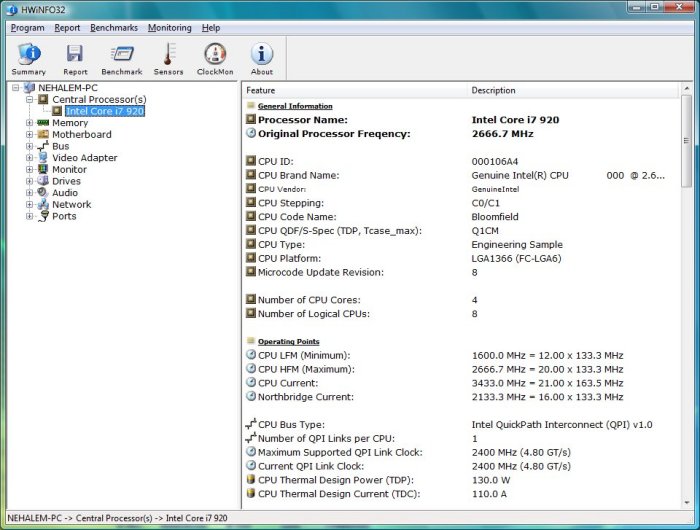This screenshot has height=530, width=700.
Task: Open the Benchmarks menu
Action: coord(114,28)
